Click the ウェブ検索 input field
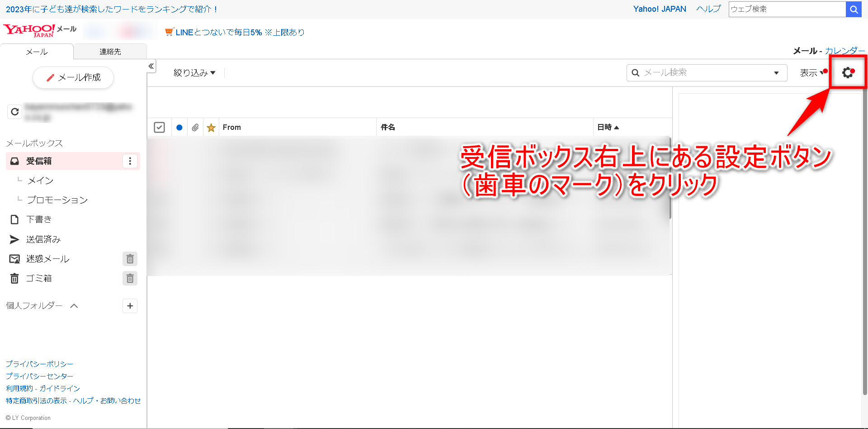868x429 pixels. (787, 9)
